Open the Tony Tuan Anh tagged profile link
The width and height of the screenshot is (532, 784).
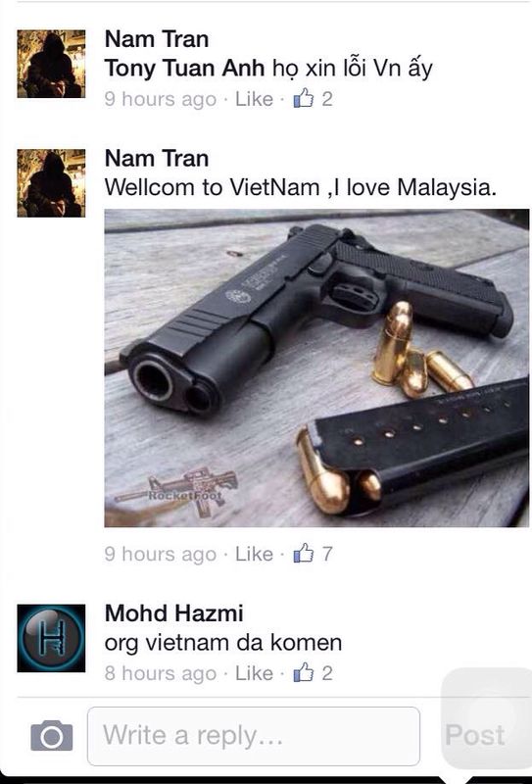184,69
